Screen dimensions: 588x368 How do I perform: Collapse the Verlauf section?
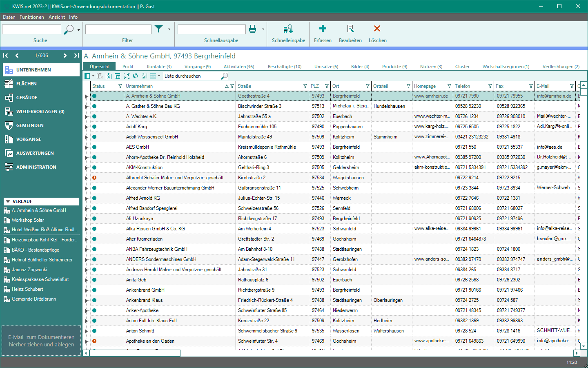pos(7,201)
